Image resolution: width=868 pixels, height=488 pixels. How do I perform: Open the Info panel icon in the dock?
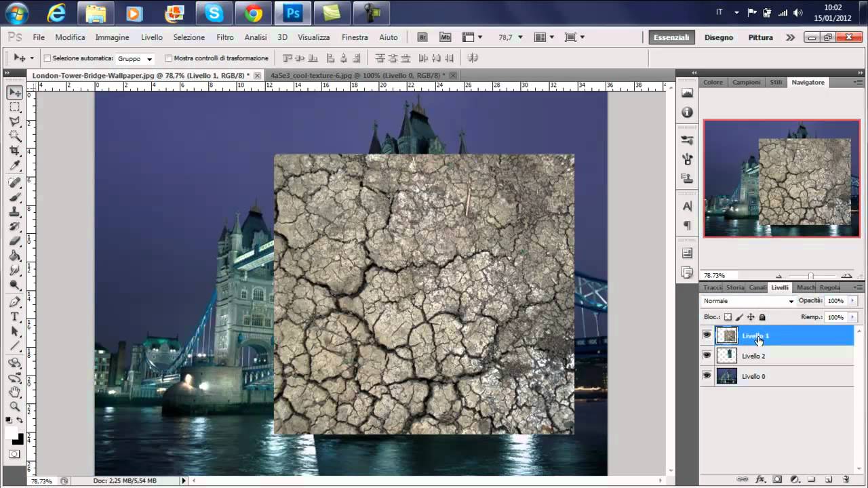pyautogui.click(x=687, y=112)
